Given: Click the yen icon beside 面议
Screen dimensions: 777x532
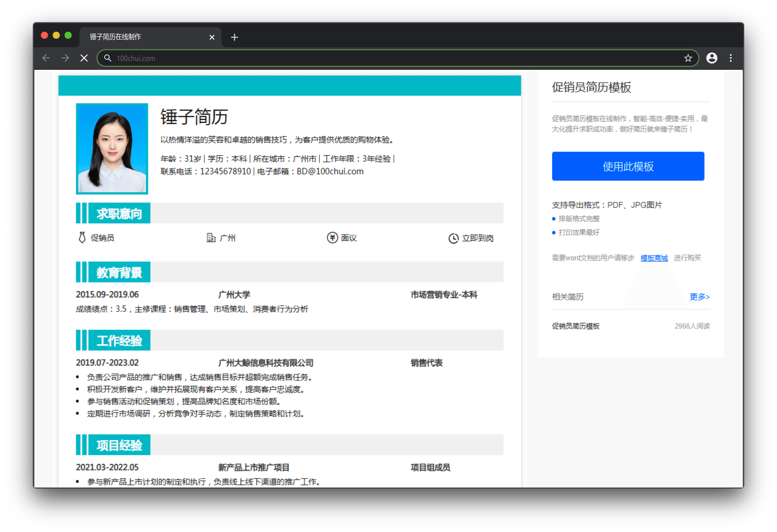Looking at the screenshot, I should tap(332, 238).
